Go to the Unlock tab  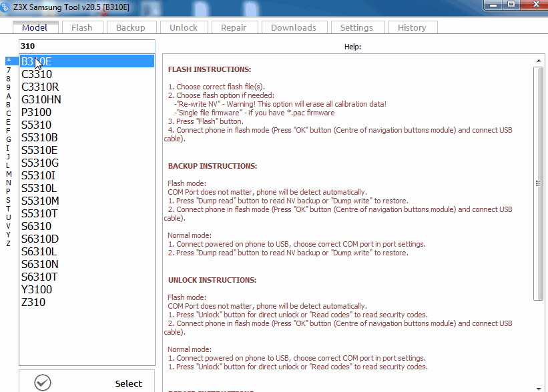[x=184, y=27]
